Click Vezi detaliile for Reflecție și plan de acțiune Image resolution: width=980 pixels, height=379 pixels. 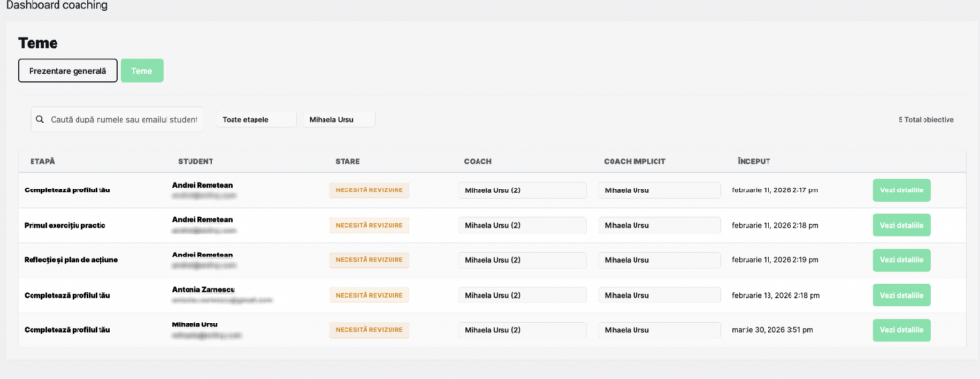(902, 259)
